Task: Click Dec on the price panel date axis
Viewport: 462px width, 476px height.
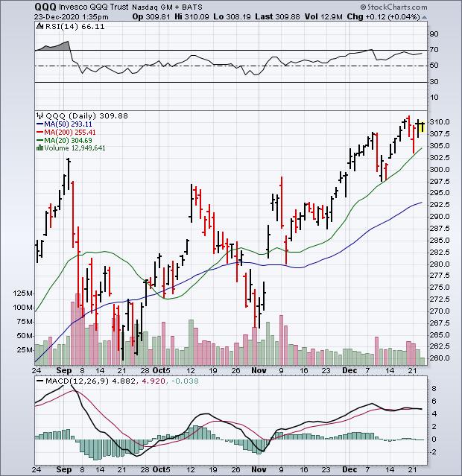Action: click(349, 371)
